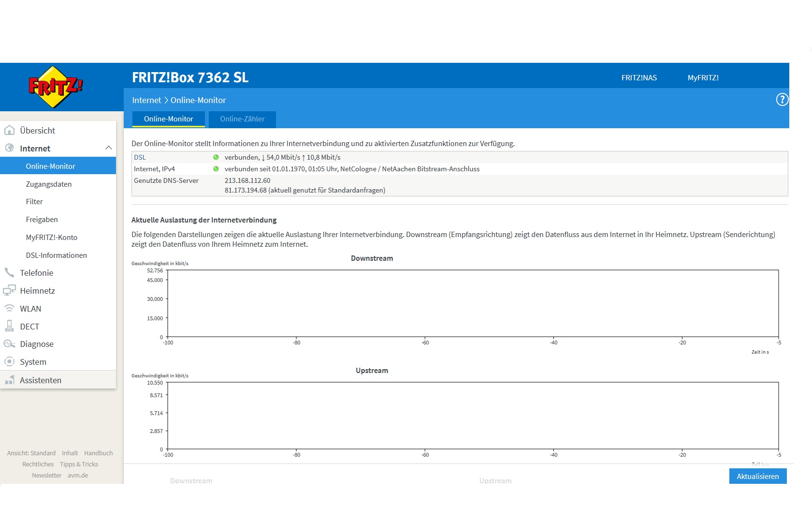
Task: Click the Downstream chart title
Action: (x=372, y=258)
